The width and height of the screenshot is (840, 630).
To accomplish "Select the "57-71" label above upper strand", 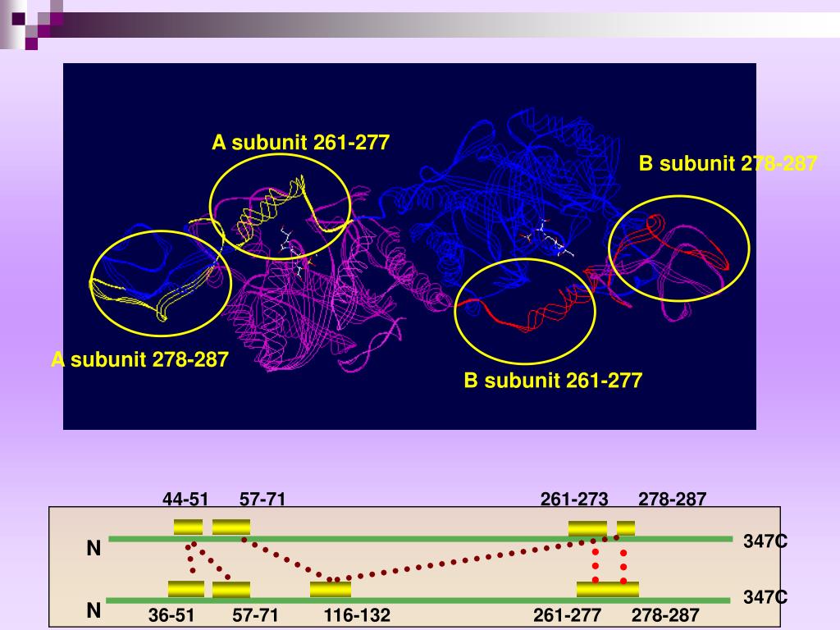I will (262, 500).
